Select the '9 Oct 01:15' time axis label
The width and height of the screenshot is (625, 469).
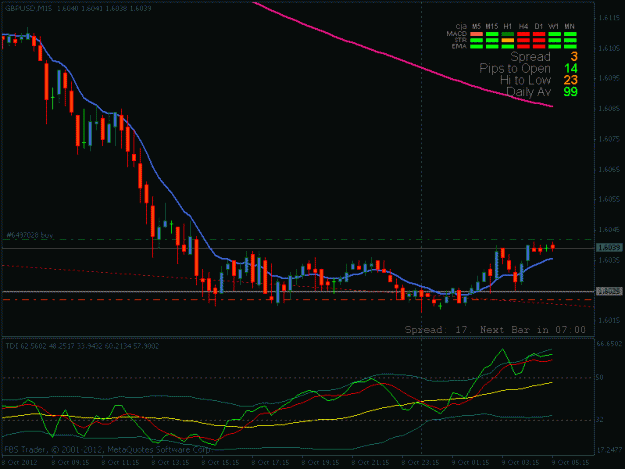coord(471,463)
